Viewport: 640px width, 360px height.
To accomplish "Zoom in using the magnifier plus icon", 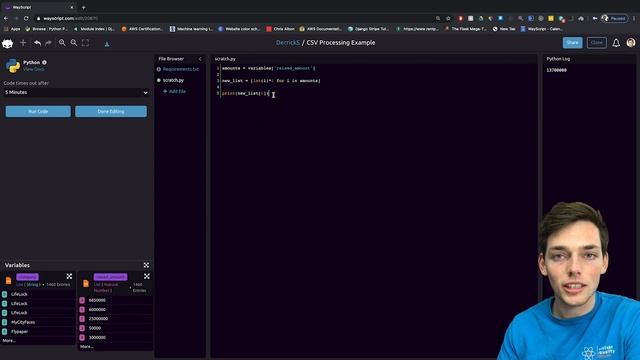I will click(x=62, y=43).
